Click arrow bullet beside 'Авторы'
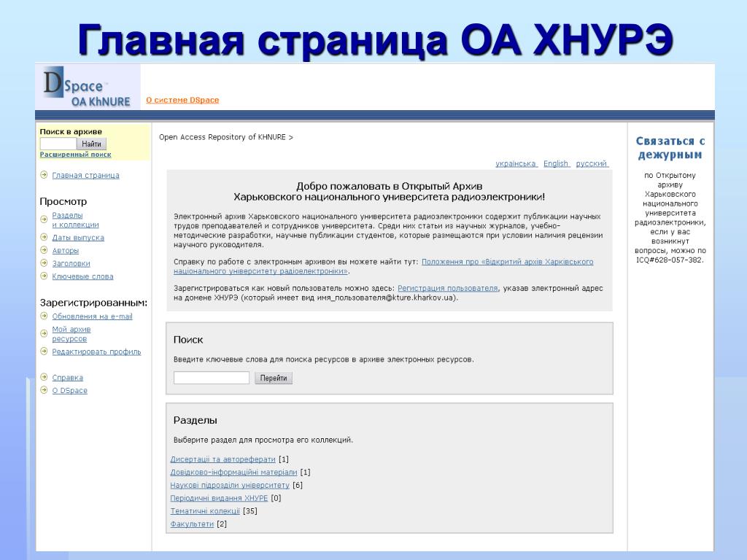 click(44, 250)
